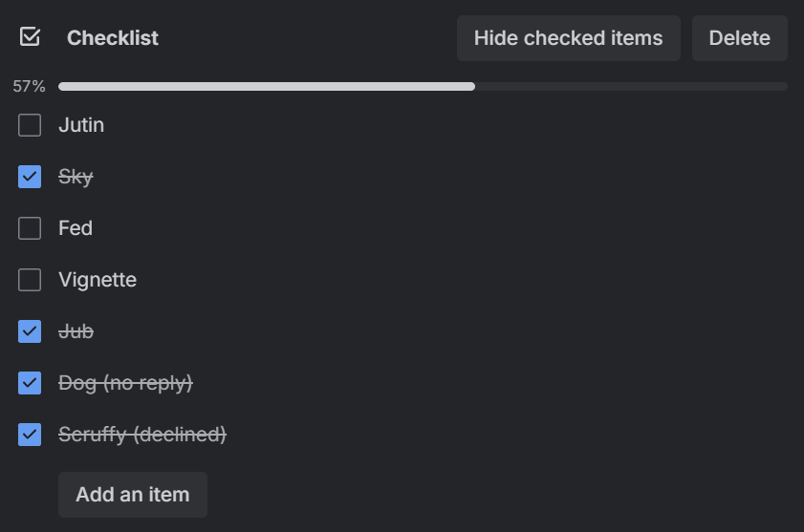This screenshot has height=532, width=804.
Task: Mark the Vignette item as done
Action: 30,280
